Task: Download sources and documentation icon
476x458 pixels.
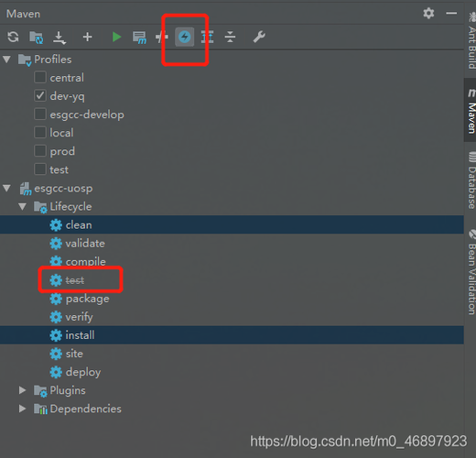Action: click(x=59, y=38)
